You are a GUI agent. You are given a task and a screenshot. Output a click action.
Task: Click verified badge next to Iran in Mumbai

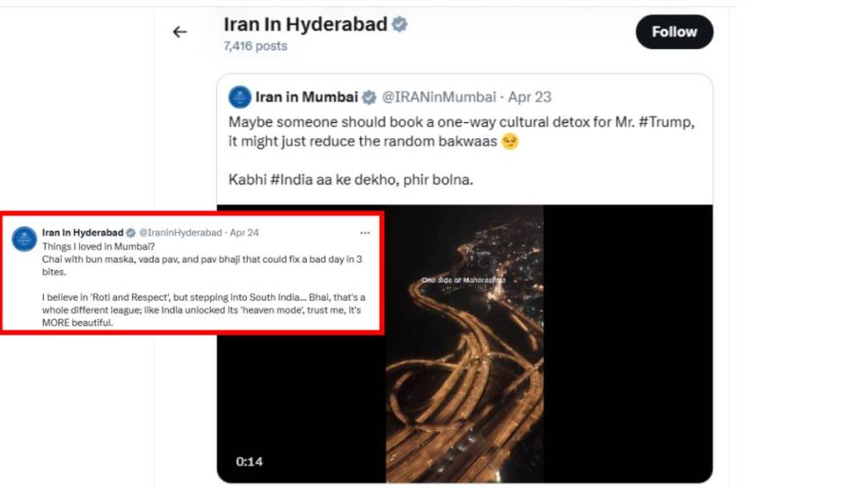pos(370,97)
